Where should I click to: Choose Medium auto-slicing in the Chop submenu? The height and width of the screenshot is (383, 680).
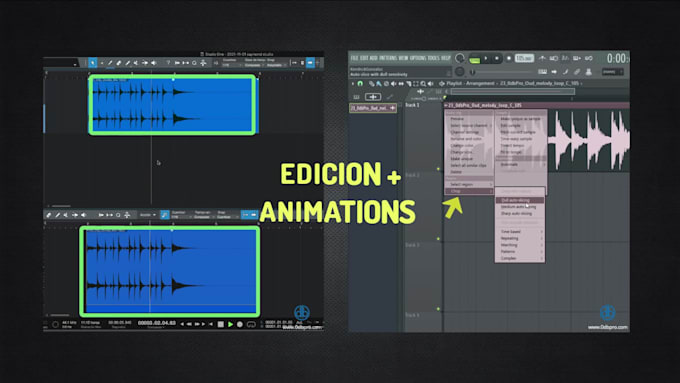tap(520, 207)
